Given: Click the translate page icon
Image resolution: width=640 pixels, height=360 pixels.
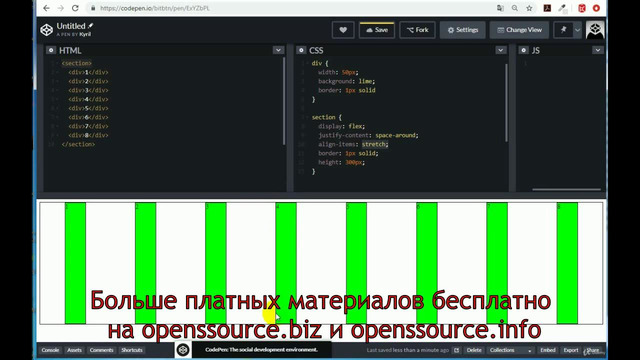Looking at the screenshot, I should tap(500, 8).
